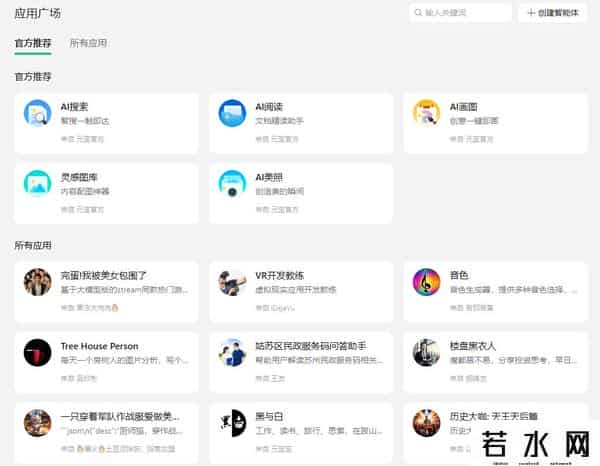This screenshot has height=466, width=600.
Task: Select the 音色 title
Action: point(459,275)
